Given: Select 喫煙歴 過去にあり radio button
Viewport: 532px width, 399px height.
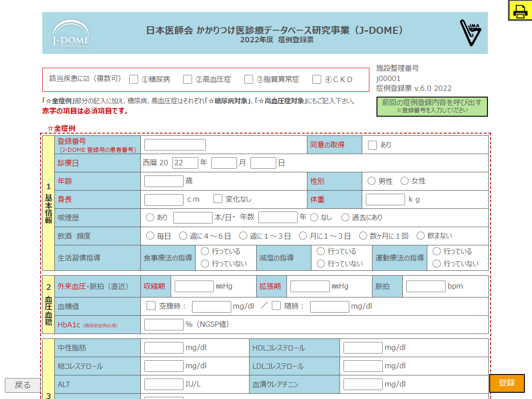Looking at the screenshot, I should coord(345,217).
